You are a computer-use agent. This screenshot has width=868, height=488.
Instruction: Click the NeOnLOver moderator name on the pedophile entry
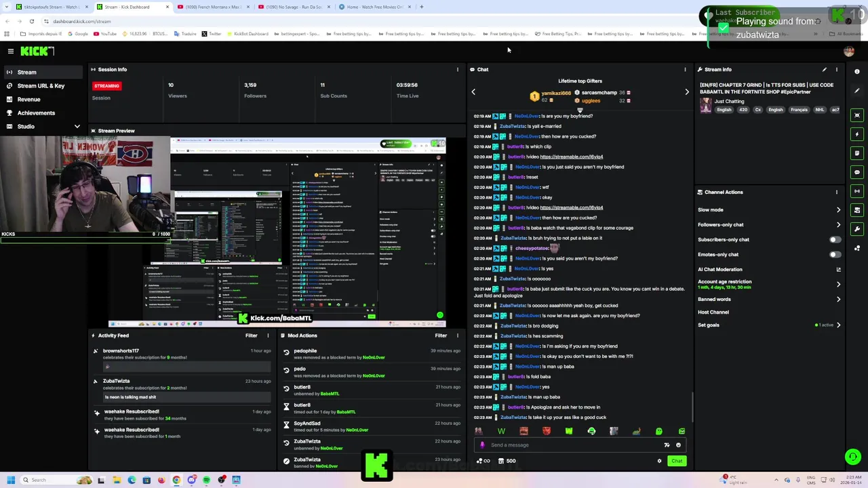pos(374,357)
